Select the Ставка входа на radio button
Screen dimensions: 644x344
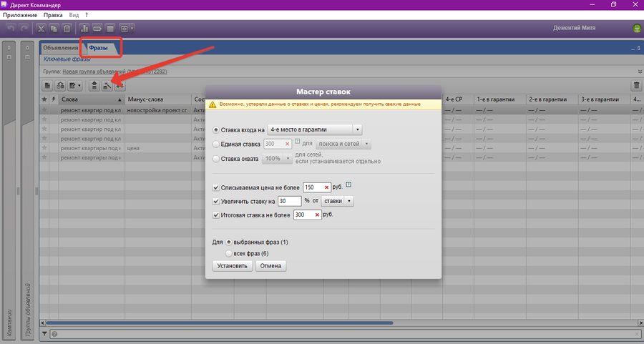coord(216,129)
